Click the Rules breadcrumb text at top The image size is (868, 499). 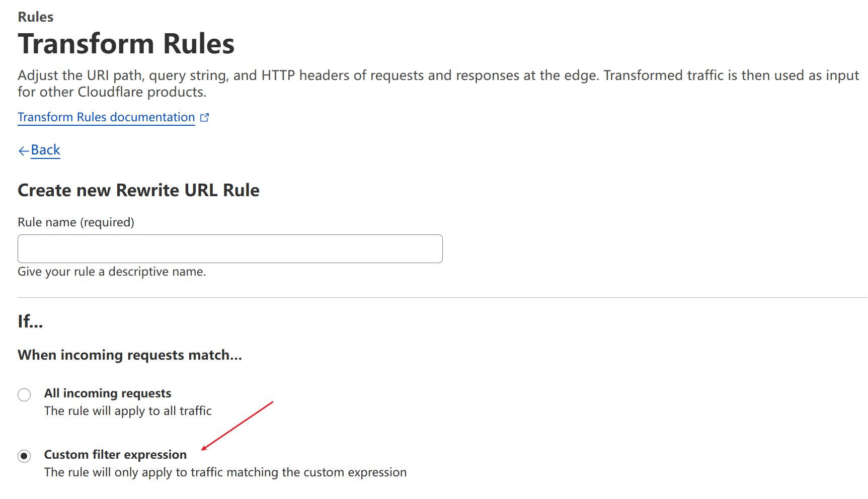(x=36, y=17)
